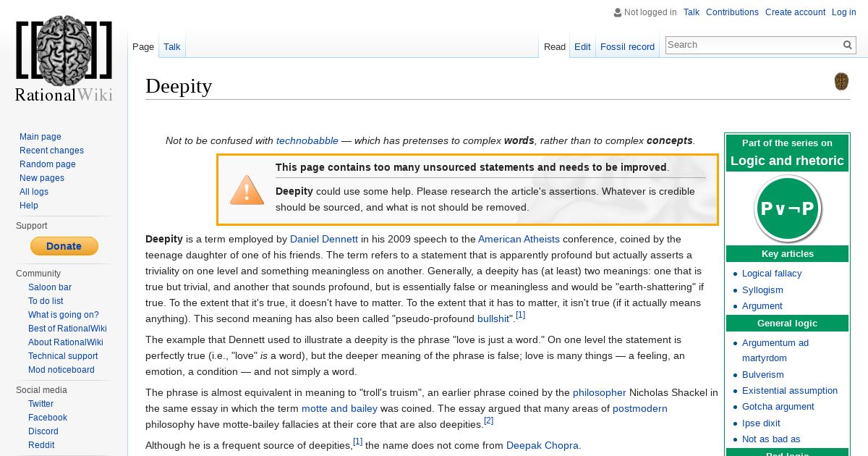Click footnote [1] after deepities
The width and height of the screenshot is (868, 456).
(358, 442)
